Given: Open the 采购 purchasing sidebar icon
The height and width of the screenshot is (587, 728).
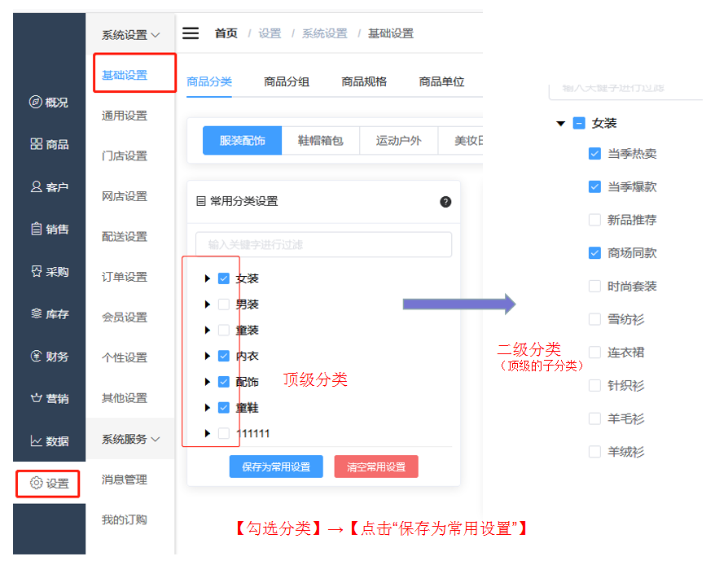Looking at the screenshot, I should pyautogui.click(x=36, y=271).
